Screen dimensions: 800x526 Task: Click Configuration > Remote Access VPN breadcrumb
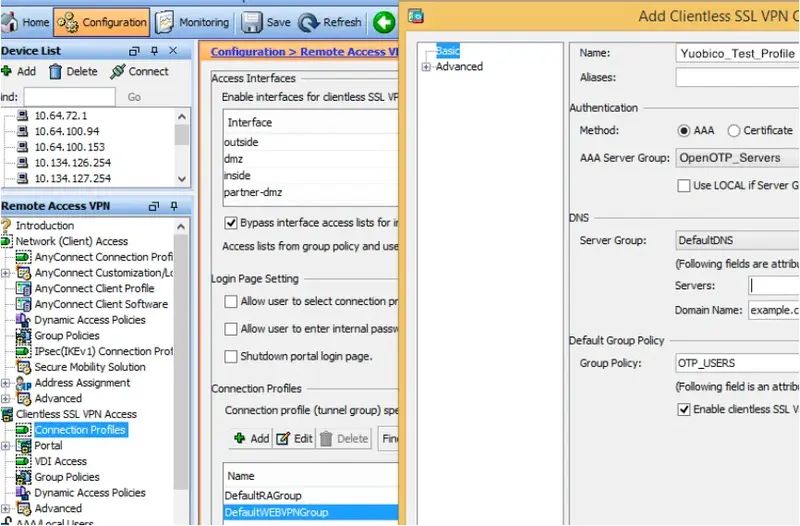[305, 52]
